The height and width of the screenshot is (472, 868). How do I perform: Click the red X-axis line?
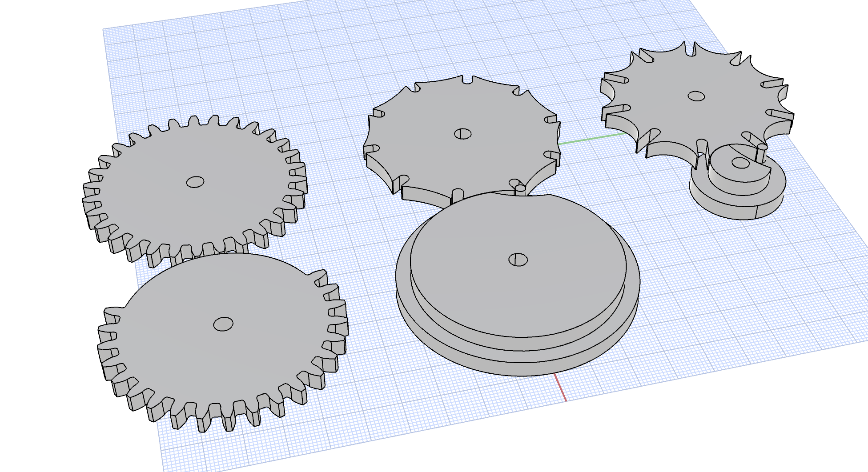[x=560, y=387]
